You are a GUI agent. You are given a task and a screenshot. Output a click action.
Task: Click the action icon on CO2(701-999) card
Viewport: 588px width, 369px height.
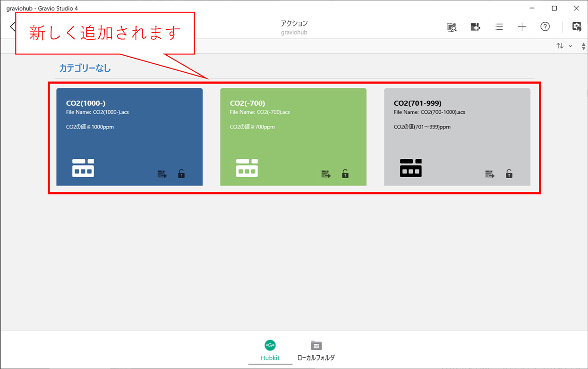tap(411, 168)
